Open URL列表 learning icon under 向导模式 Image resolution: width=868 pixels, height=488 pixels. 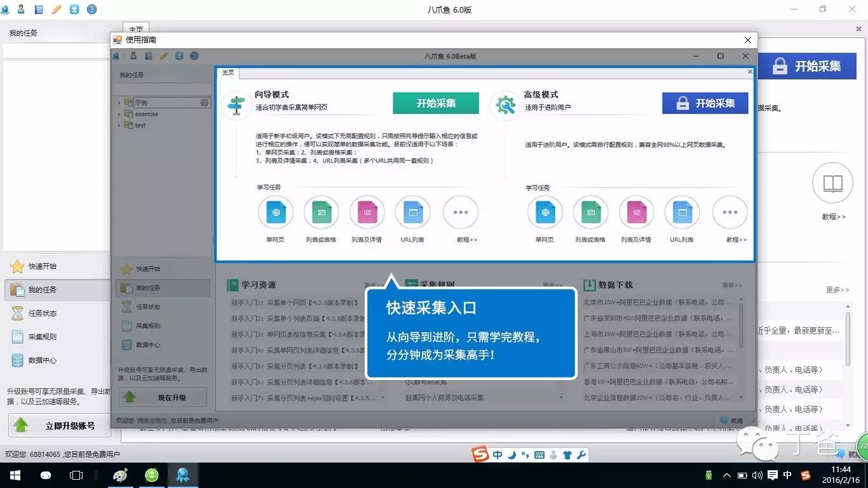pyautogui.click(x=412, y=213)
